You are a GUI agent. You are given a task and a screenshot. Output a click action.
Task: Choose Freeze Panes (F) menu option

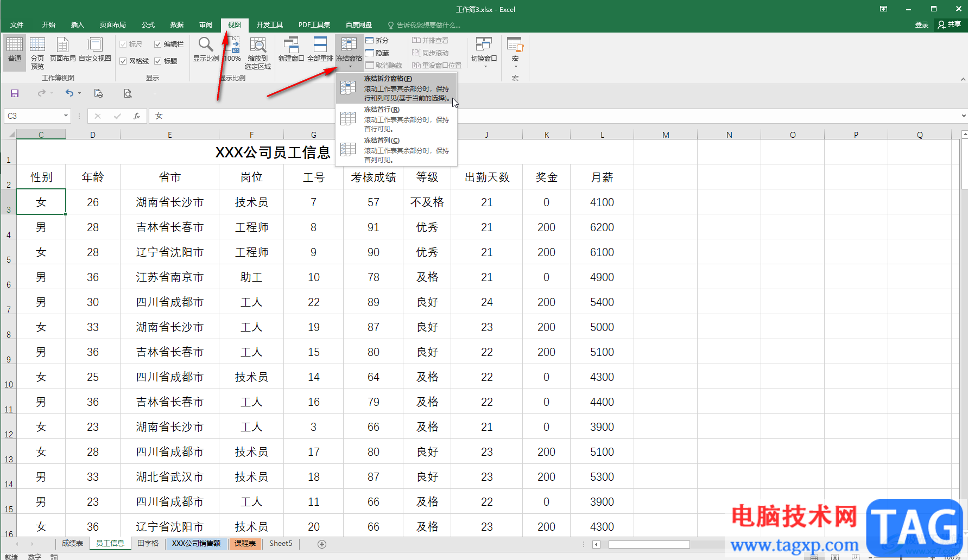pos(397,88)
